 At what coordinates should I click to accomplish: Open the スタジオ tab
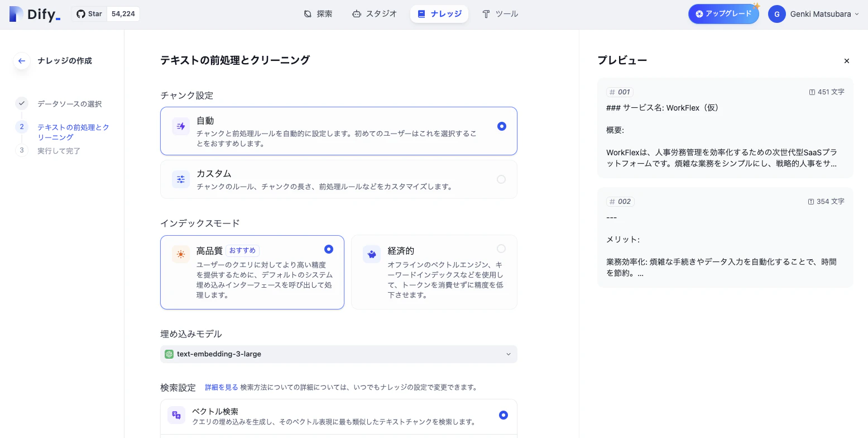tap(375, 14)
